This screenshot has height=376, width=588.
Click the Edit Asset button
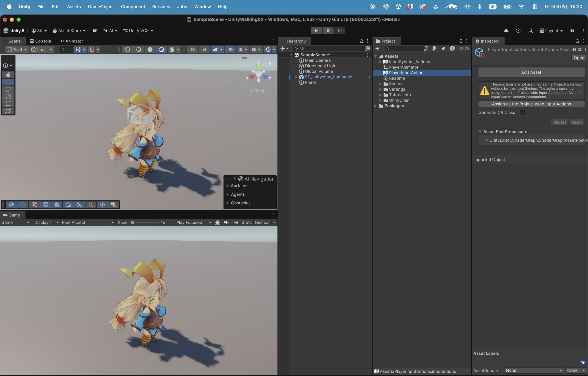[531, 72]
